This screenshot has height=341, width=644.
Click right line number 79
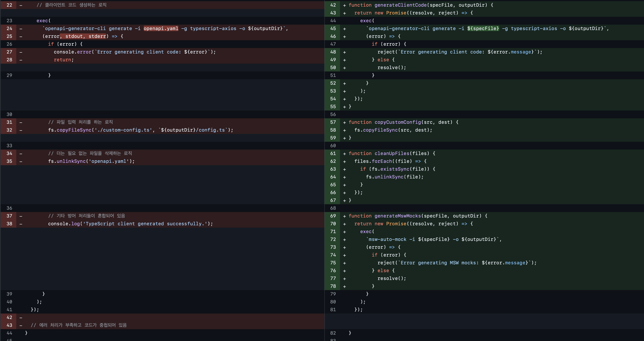pyautogui.click(x=333, y=294)
